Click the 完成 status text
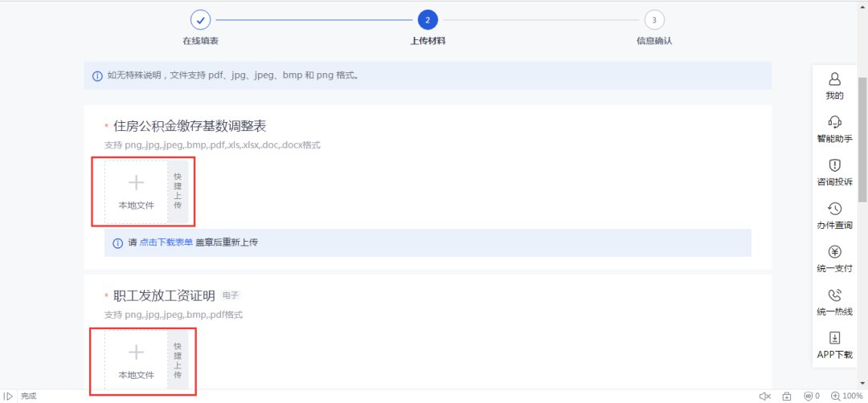Screen dimensions: 868x403 point(29,396)
